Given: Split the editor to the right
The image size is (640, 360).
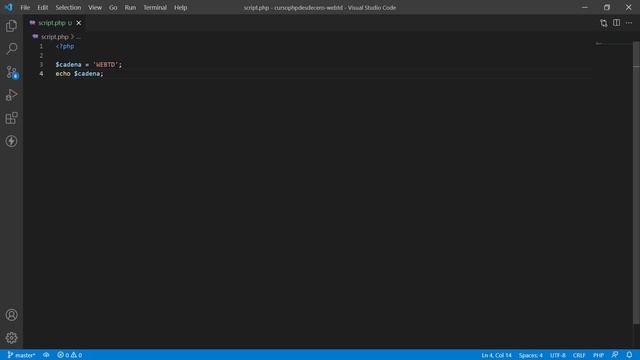Looking at the screenshot, I should [616, 23].
